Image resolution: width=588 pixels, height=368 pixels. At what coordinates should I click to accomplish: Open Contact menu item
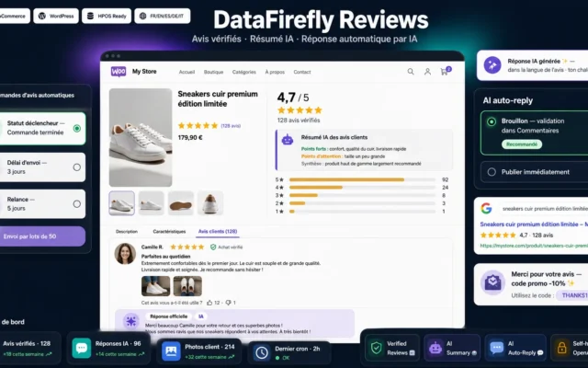tap(302, 72)
